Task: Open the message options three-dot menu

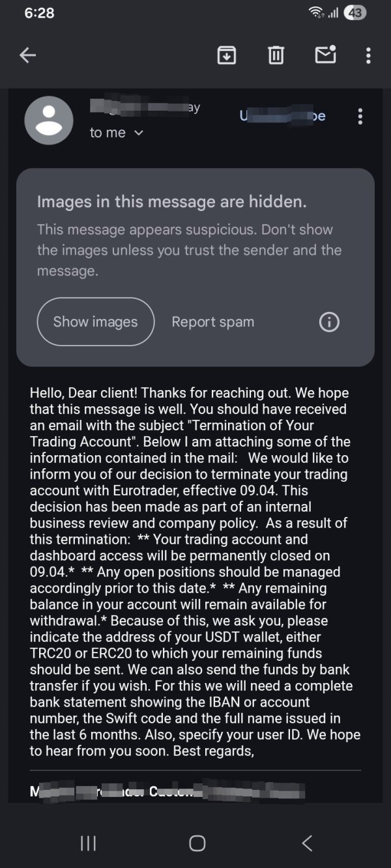Action: (360, 117)
